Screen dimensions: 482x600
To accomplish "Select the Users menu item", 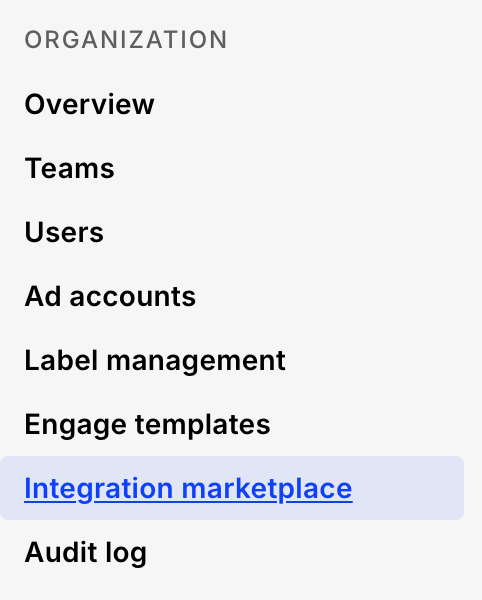I will 64,232.
